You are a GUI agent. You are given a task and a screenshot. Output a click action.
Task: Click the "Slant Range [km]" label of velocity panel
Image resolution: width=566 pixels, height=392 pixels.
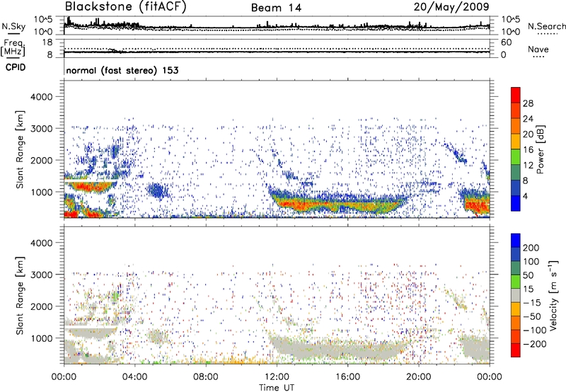click(x=20, y=296)
